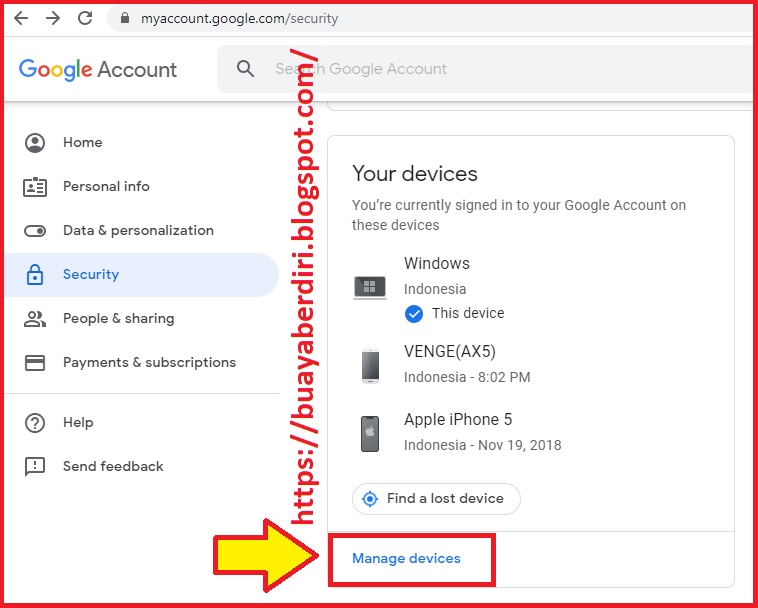Open People & sharing

(x=142, y=318)
